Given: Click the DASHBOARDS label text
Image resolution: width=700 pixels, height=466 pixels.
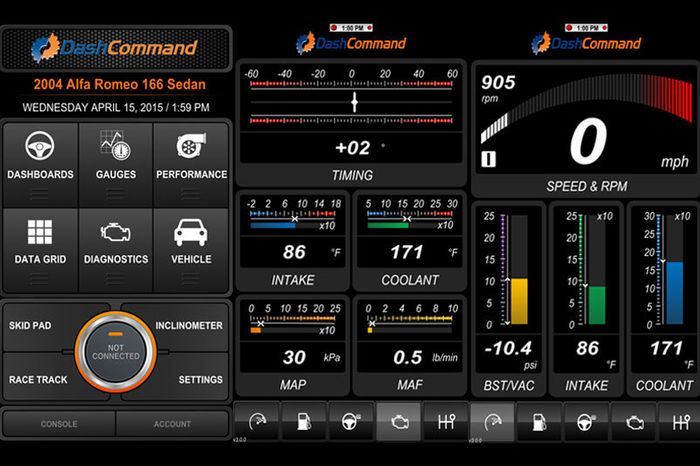Looking at the screenshot, I should point(40,175).
